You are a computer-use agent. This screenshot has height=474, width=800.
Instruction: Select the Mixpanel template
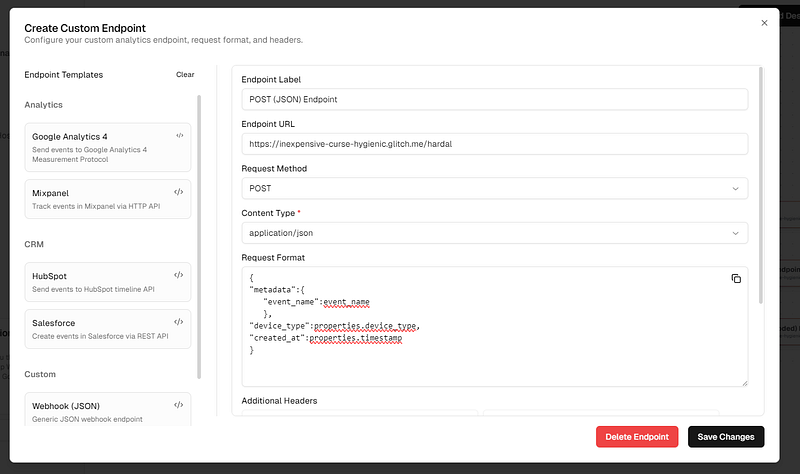click(x=108, y=199)
